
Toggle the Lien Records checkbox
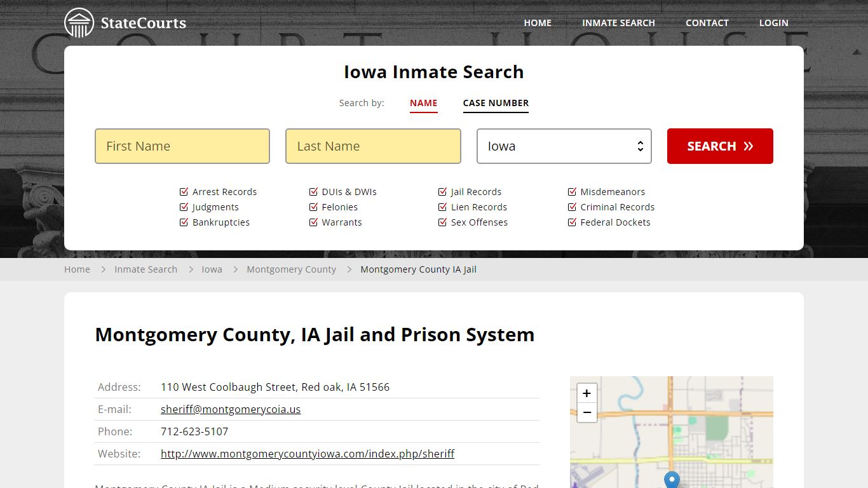click(442, 207)
